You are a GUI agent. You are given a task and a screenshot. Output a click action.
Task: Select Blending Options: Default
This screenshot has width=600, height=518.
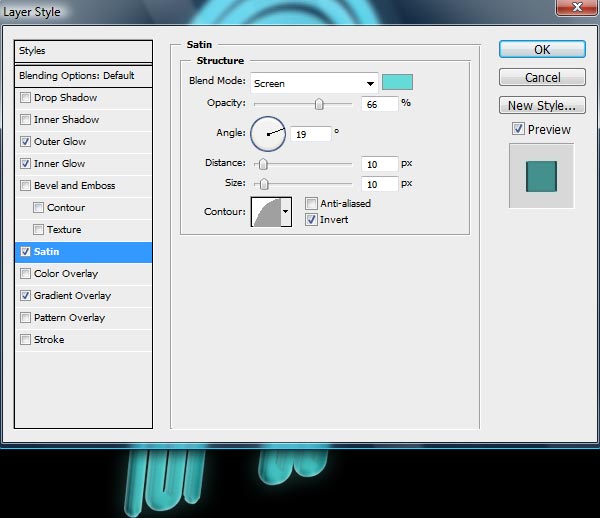[x=83, y=76]
